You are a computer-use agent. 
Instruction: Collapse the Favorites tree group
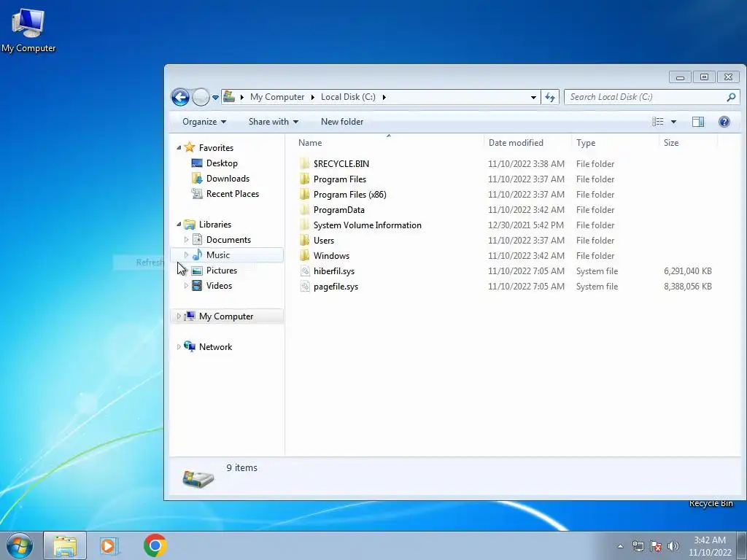[179, 147]
